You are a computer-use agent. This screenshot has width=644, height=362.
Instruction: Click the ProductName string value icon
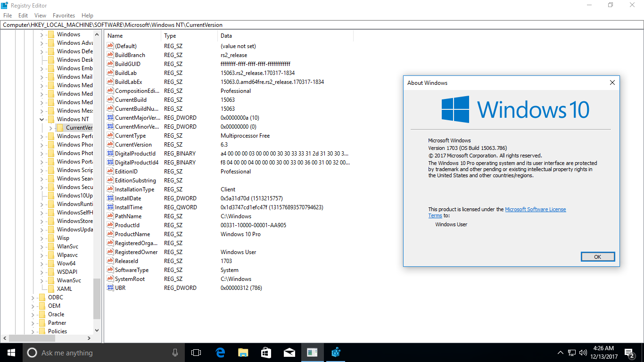click(110, 234)
